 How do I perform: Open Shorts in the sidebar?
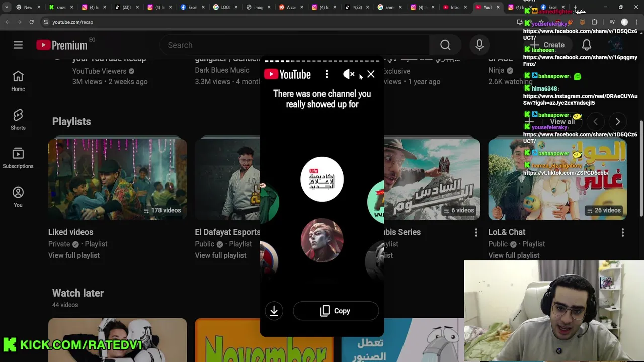pos(18,120)
